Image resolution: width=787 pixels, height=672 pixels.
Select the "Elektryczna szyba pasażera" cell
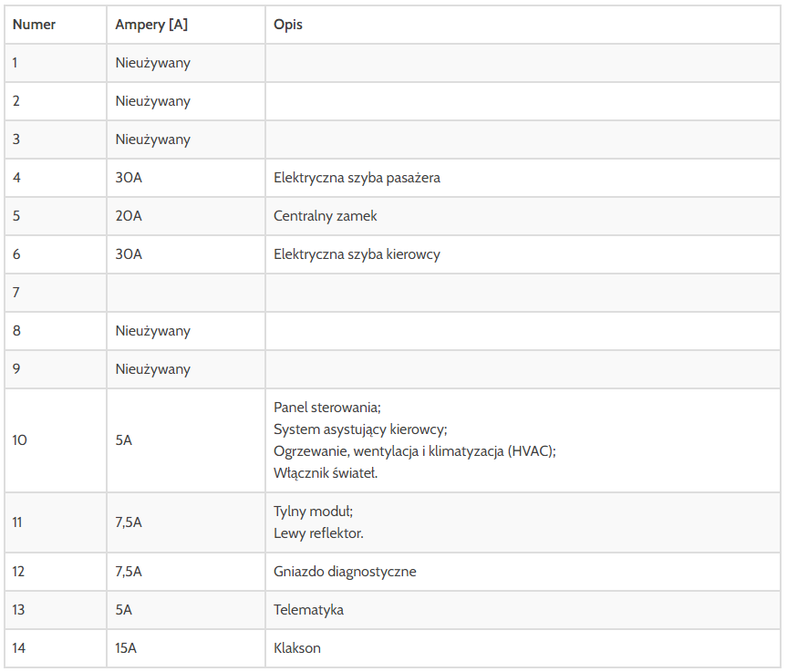[x=523, y=178]
